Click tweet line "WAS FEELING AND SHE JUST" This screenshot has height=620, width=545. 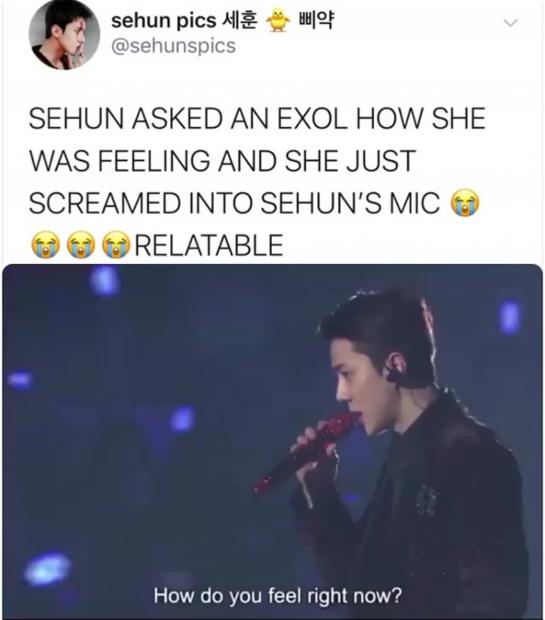click(222, 161)
